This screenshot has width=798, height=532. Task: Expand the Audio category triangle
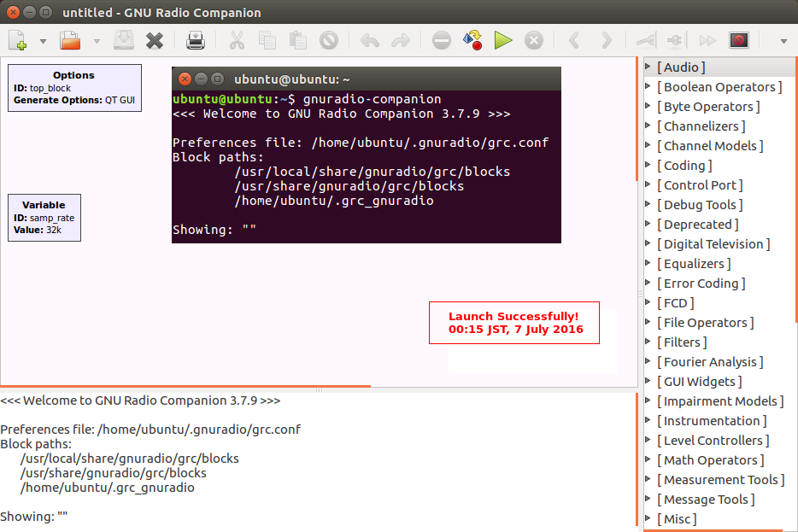(648, 66)
